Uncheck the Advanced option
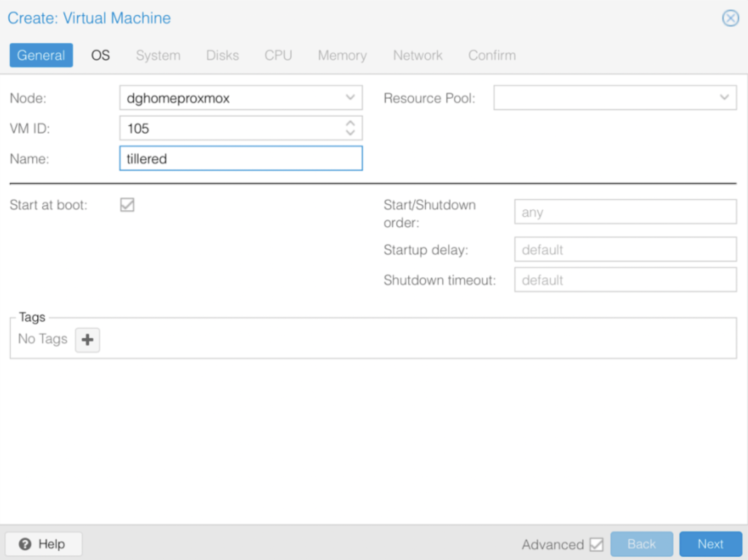 coord(596,544)
